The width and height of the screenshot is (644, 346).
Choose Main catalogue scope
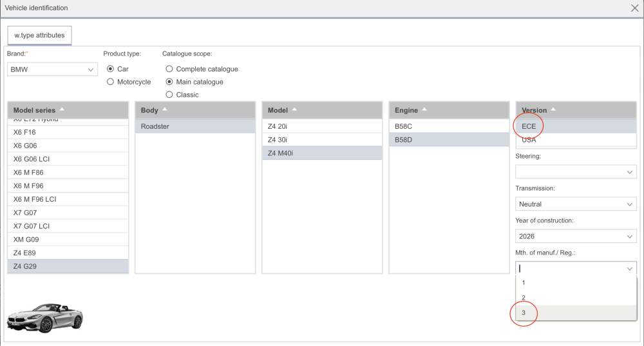169,82
